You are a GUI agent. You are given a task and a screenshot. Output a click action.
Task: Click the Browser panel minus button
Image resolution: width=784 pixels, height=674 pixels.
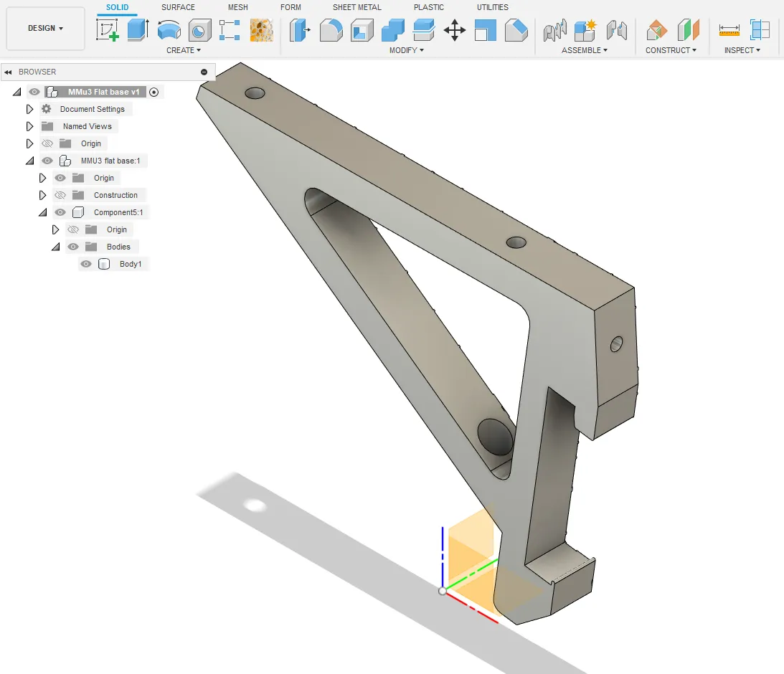(204, 72)
